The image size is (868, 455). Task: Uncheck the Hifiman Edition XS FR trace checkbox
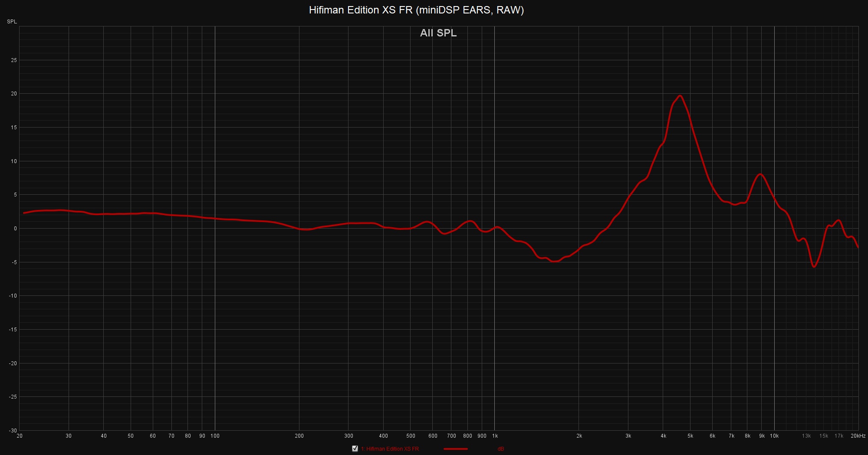(355, 448)
